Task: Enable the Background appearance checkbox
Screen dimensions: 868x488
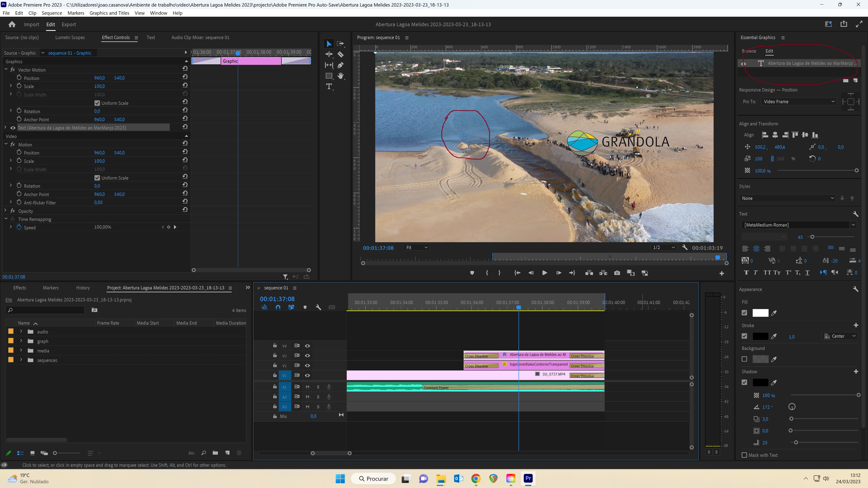Action: [744, 359]
